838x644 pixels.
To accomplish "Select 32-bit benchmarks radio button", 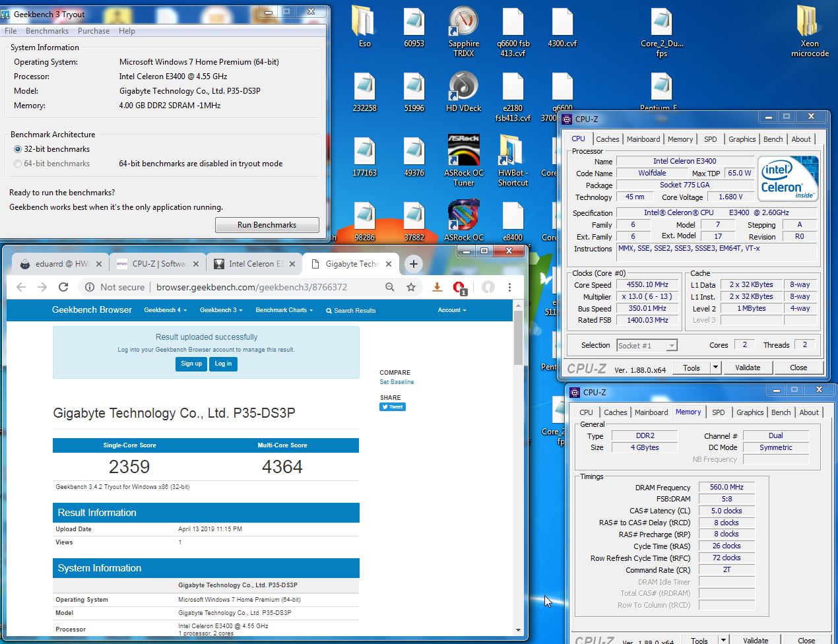I will (x=18, y=149).
